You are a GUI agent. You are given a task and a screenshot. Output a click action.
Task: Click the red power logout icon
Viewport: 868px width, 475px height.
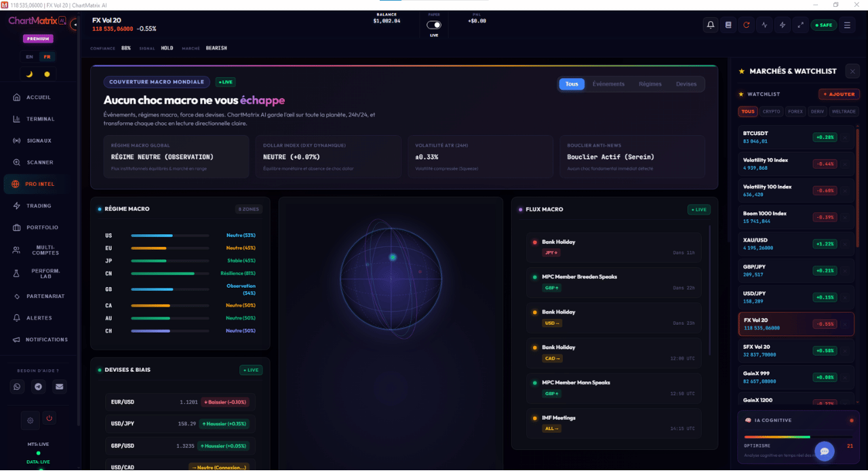tap(49, 419)
